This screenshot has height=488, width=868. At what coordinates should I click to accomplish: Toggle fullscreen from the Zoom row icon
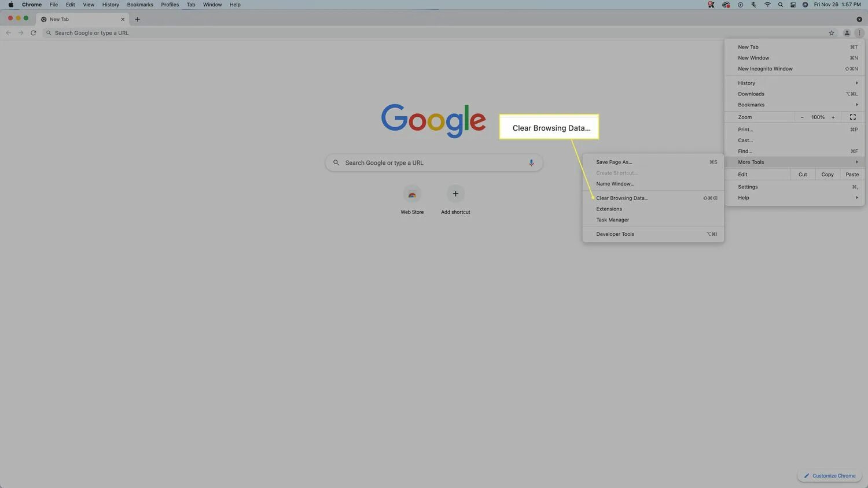pyautogui.click(x=852, y=117)
